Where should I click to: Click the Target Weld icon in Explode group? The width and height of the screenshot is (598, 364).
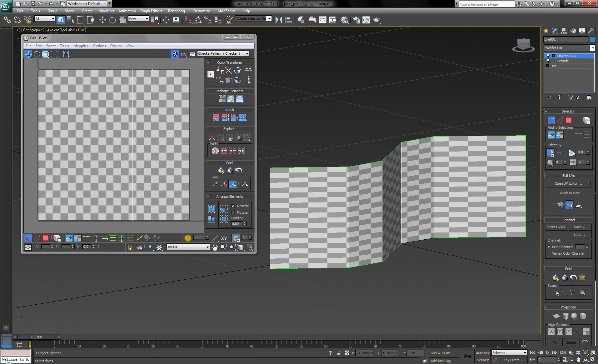[215, 150]
